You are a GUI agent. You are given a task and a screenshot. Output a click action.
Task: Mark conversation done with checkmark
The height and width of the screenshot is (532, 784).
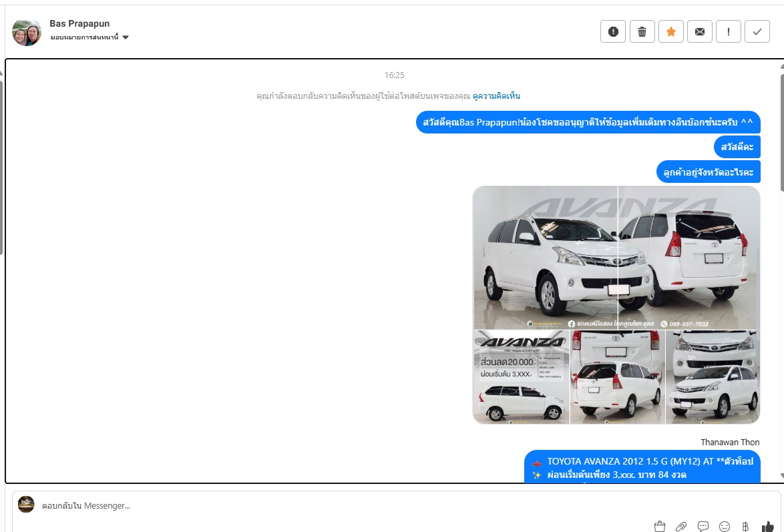pos(757,32)
